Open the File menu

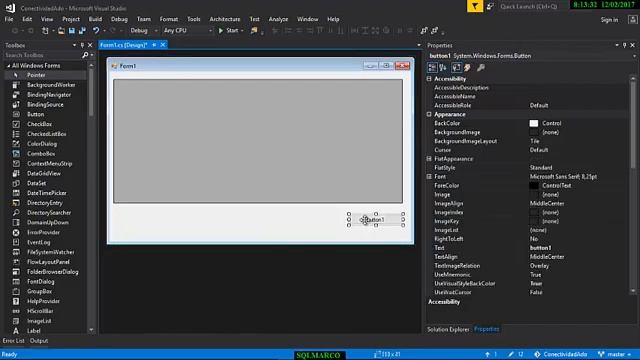(9, 19)
